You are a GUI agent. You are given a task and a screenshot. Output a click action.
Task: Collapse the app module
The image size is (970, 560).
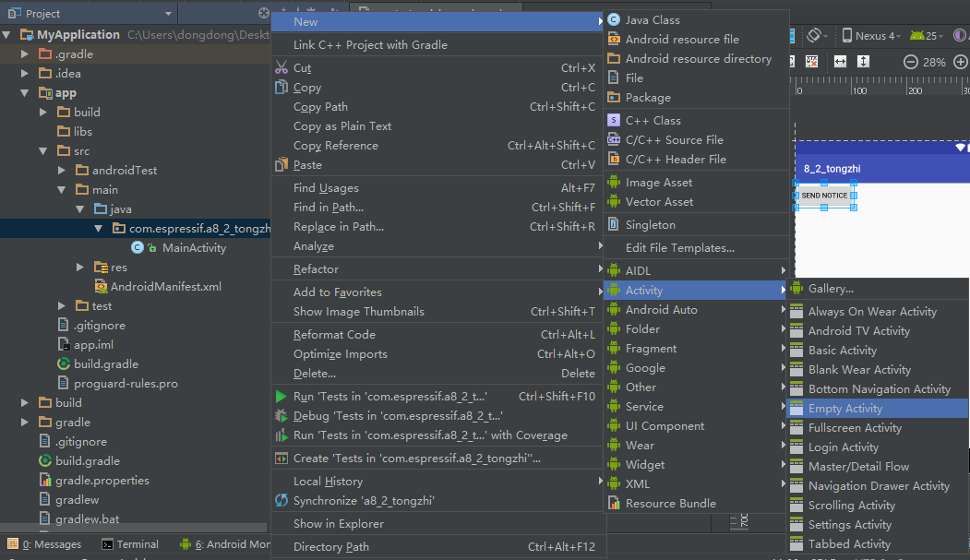tap(25, 93)
